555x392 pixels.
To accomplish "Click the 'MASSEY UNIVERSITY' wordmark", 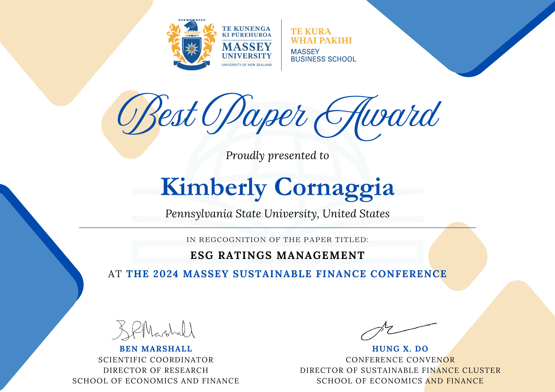I will [x=247, y=50].
